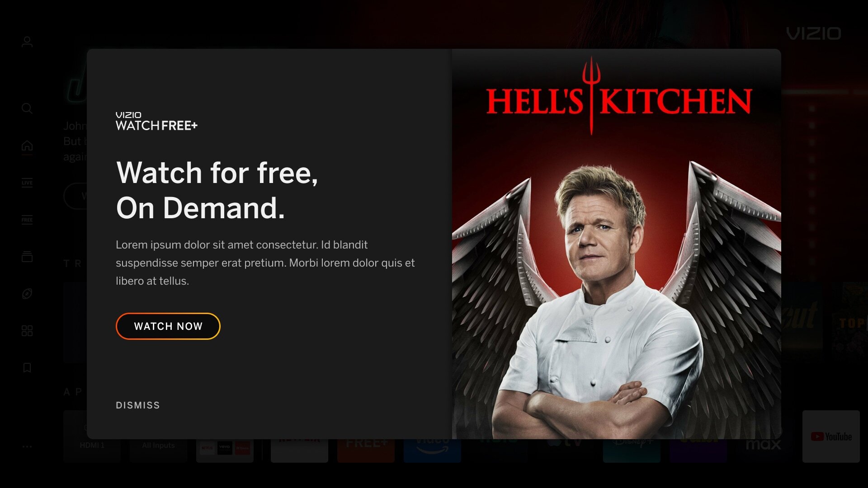The width and height of the screenshot is (868, 488).
Task: Open the user profile icon in sidebar
Action: point(27,42)
